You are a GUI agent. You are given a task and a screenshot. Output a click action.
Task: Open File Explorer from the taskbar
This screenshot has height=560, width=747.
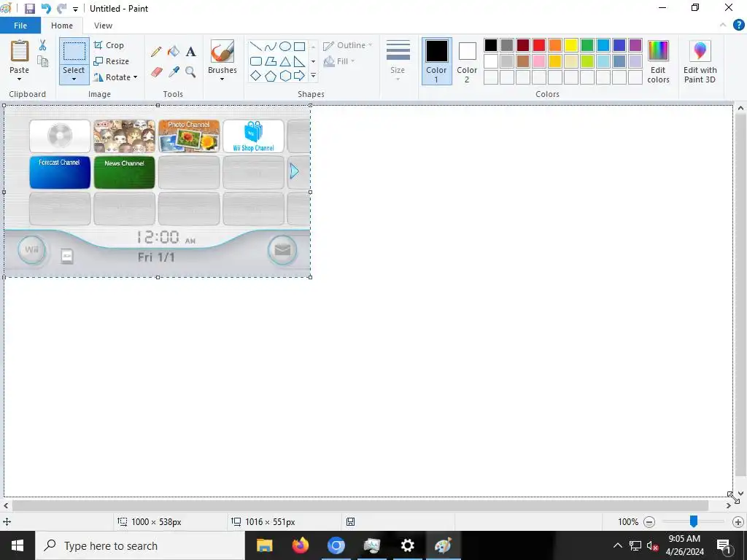(264, 545)
